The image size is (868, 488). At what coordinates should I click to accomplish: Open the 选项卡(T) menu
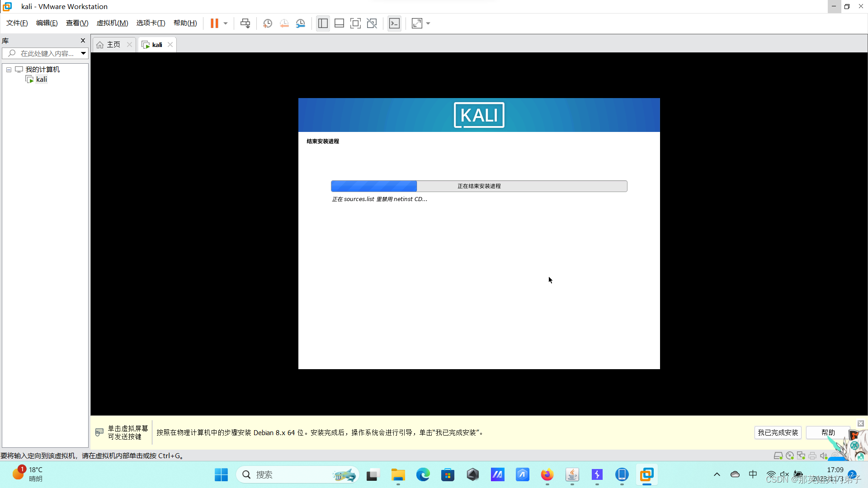tap(151, 23)
